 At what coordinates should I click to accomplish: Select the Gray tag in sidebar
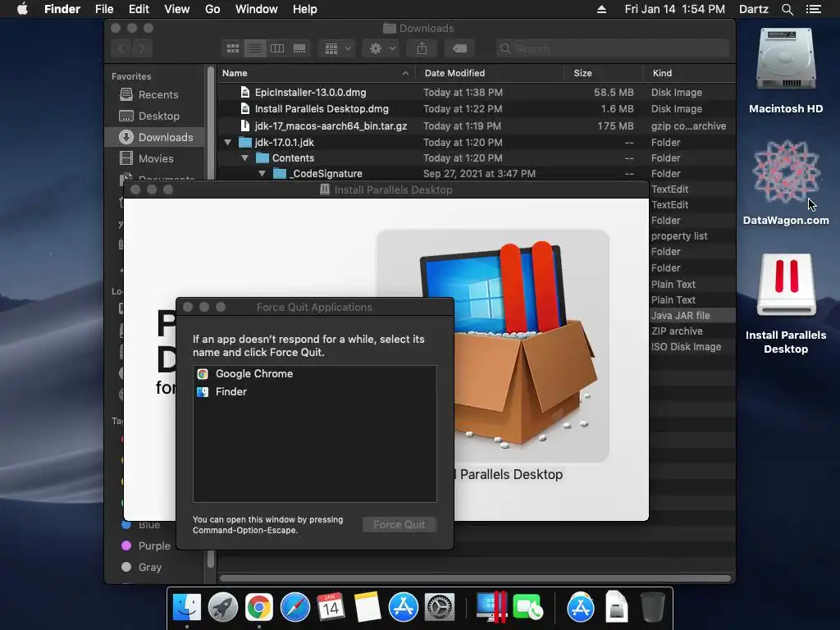141,567
